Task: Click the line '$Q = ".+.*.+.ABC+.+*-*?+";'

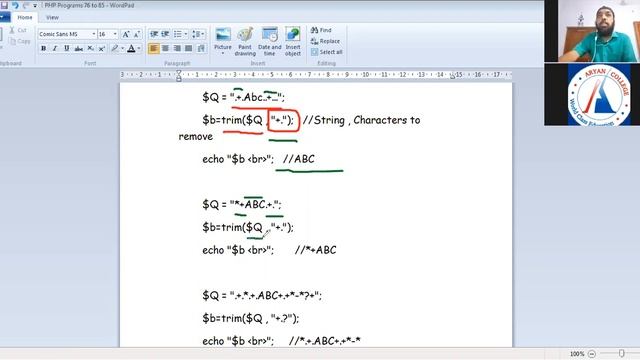Action: point(262,296)
